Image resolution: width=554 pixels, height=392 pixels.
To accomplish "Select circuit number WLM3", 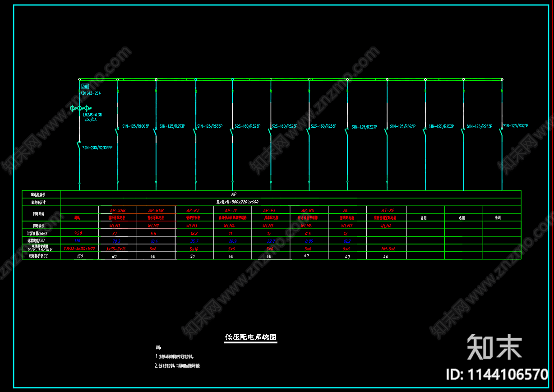I will (x=192, y=226).
